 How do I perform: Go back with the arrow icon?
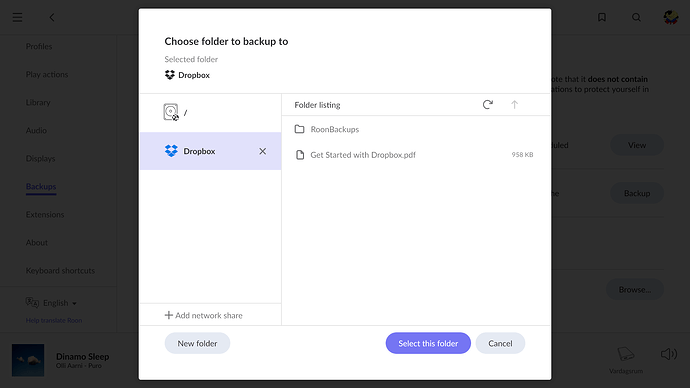(x=52, y=18)
